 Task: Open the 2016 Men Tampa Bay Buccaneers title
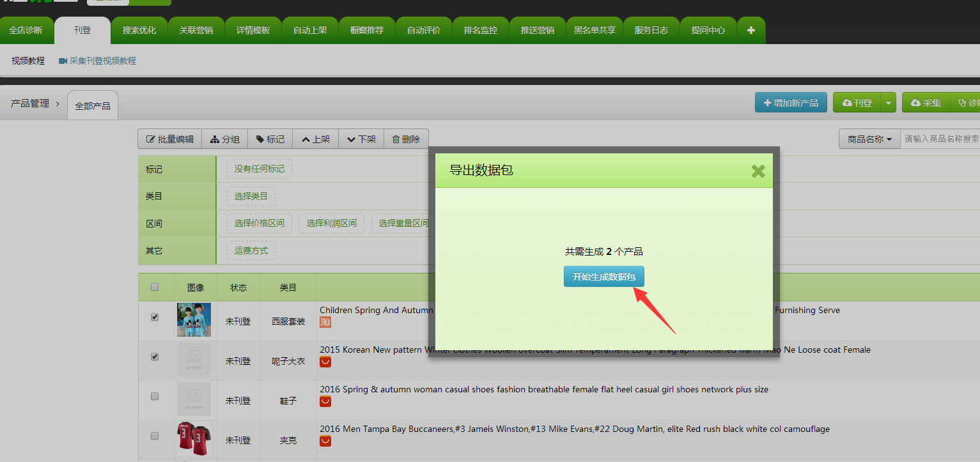575,429
